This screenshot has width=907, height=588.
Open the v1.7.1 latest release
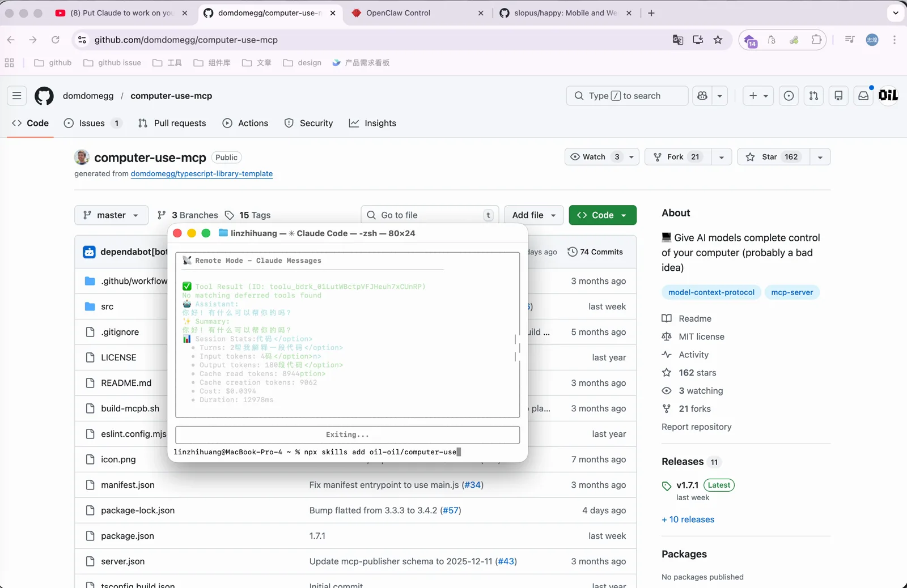coord(687,485)
